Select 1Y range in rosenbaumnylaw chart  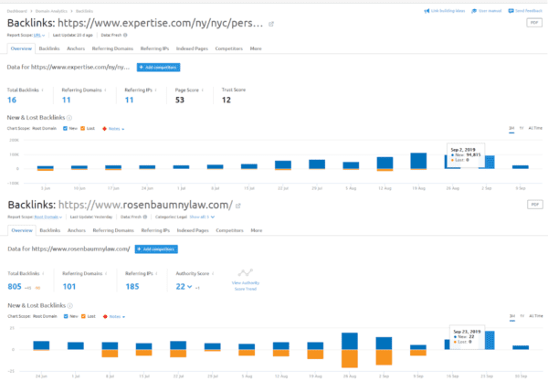pyautogui.click(x=522, y=316)
